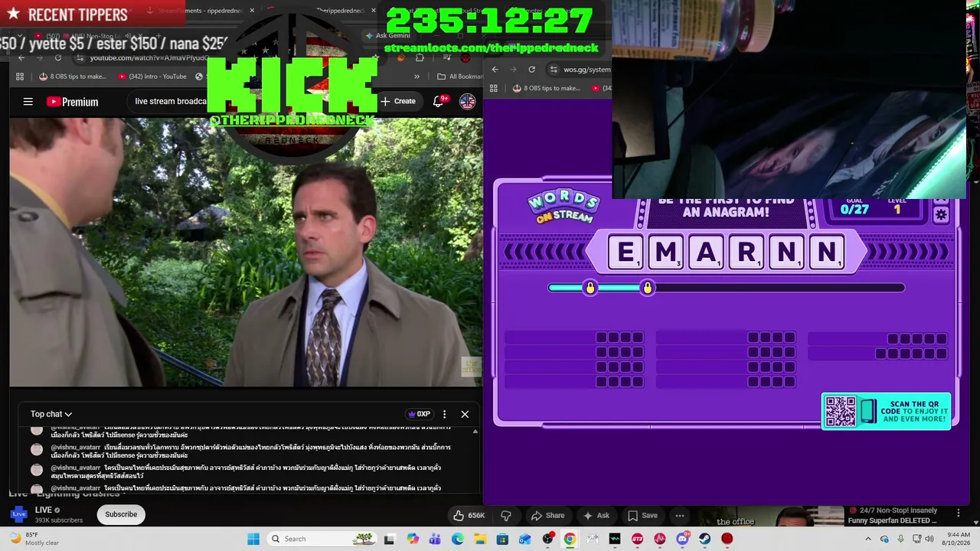The height and width of the screenshot is (551, 980).
Task: Click the first lock on the progress bar
Action: point(590,288)
